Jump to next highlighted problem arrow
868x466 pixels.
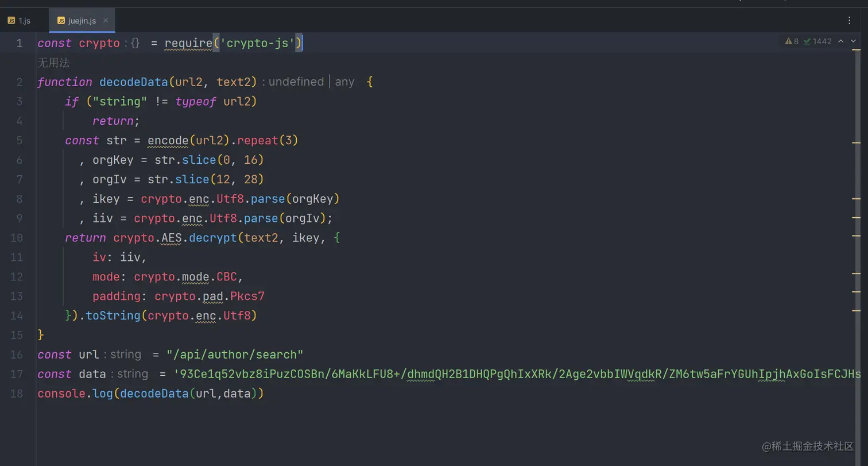click(x=853, y=41)
